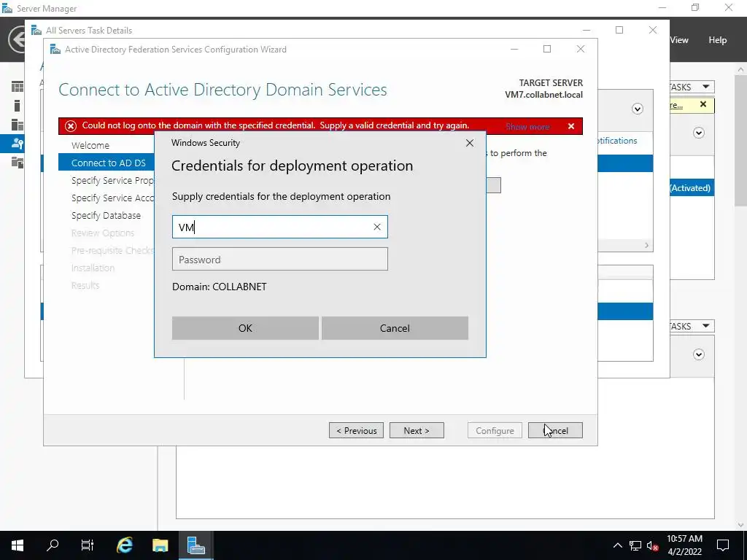Screen dimensions: 747x560
Task: Open Dashboard from the Server Manager sidebar
Action: point(18,86)
